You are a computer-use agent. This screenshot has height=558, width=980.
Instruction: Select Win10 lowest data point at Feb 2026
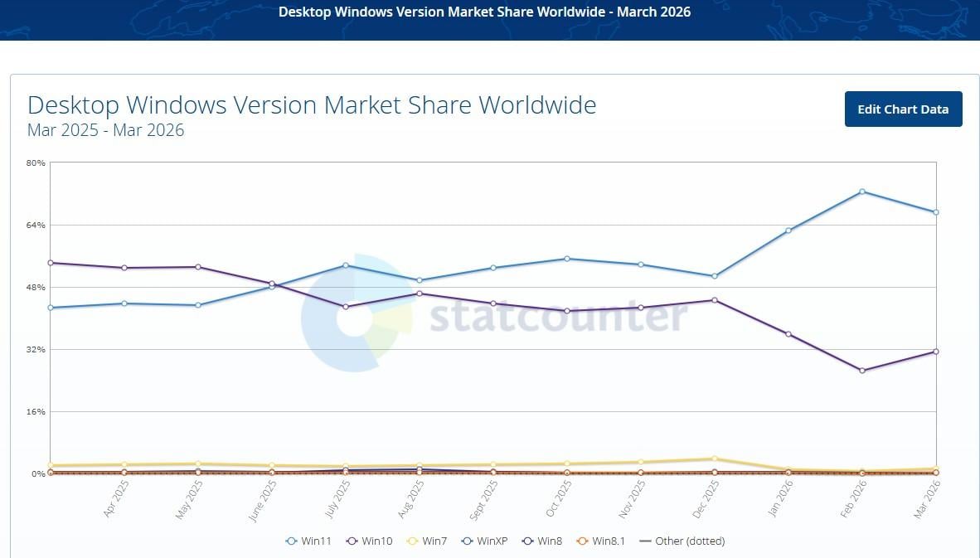[x=862, y=371]
